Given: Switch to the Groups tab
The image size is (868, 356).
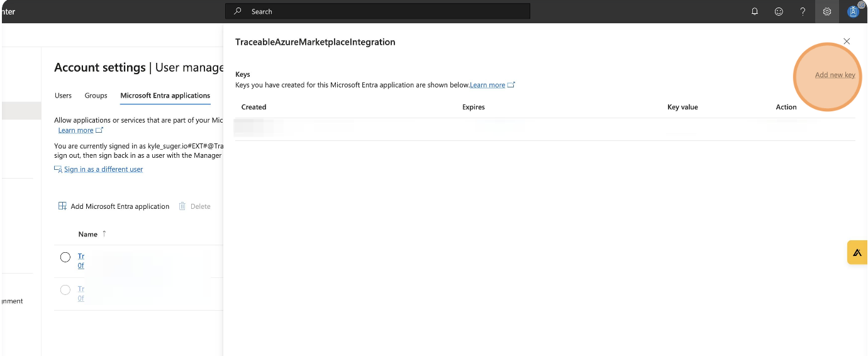Looking at the screenshot, I should [x=96, y=96].
